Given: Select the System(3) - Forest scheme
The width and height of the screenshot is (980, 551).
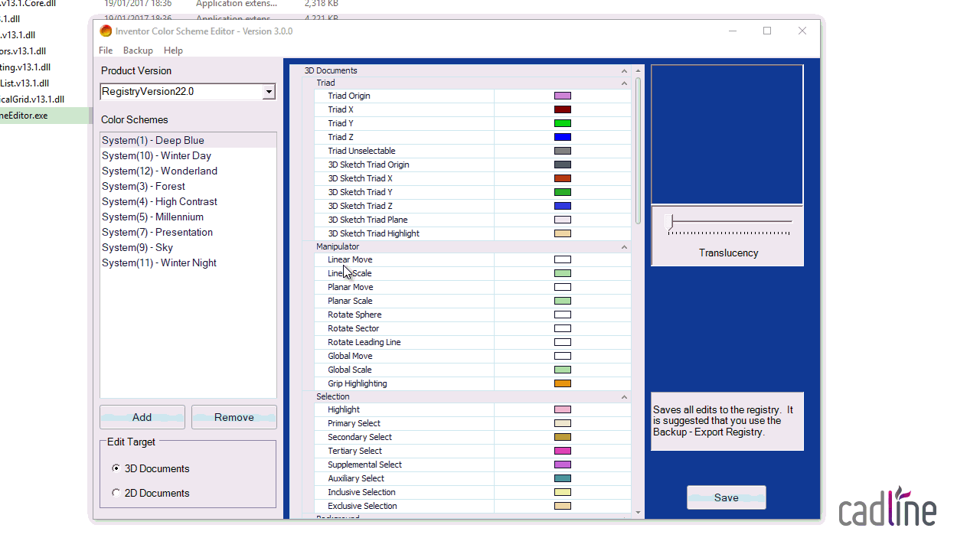Looking at the screenshot, I should (x=188, y=186).
